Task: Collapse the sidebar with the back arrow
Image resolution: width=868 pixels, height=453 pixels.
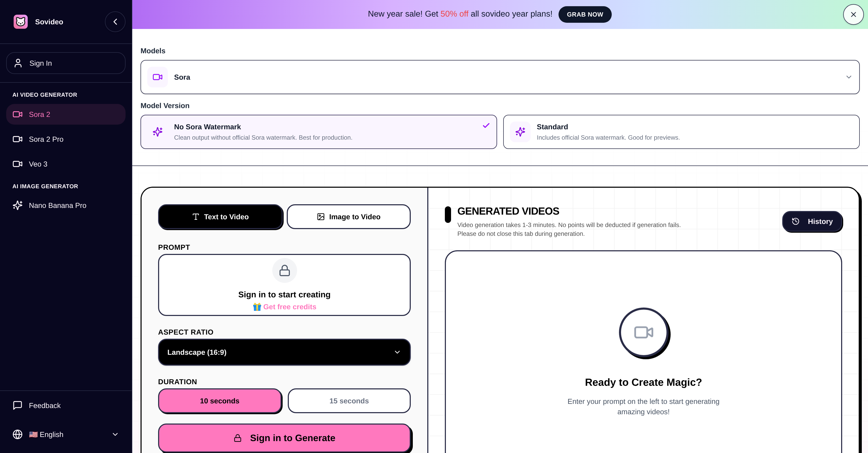Action: click(x=115, y=22)
